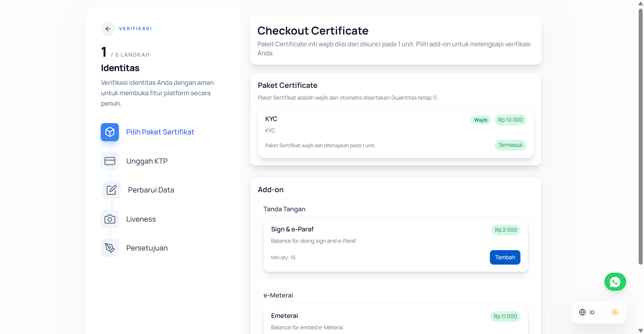The height and width of the screenshot is (334, 644).
Task: Click the back arrow beside Verifikasi
Action: click(108, 29)
